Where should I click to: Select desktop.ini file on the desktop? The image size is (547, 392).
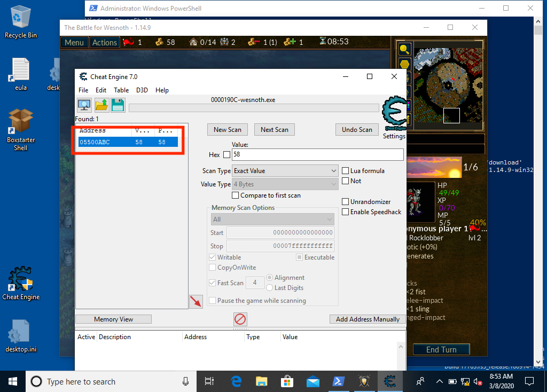pyautogui.click(x=21, y=335)
